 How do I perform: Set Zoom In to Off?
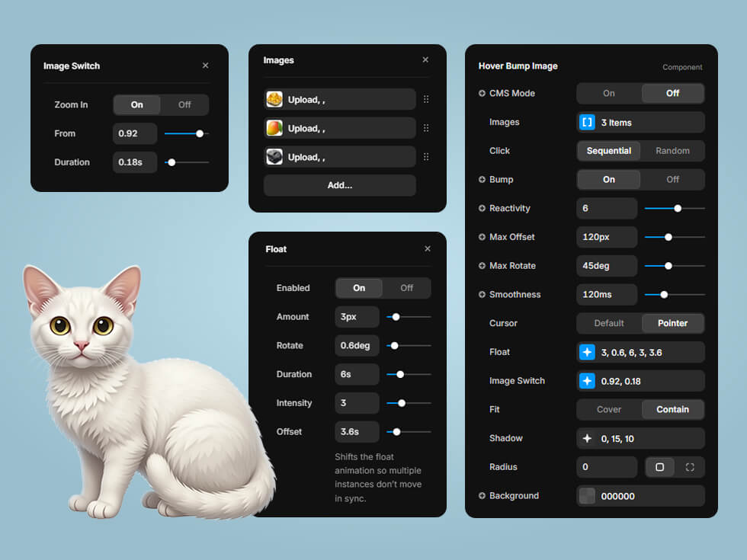click(x=184, y=105)
